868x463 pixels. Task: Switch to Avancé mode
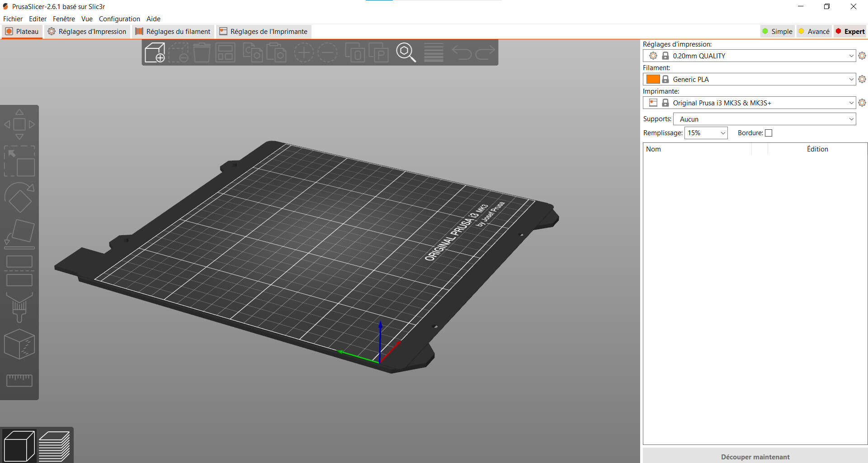coord(814,31)
